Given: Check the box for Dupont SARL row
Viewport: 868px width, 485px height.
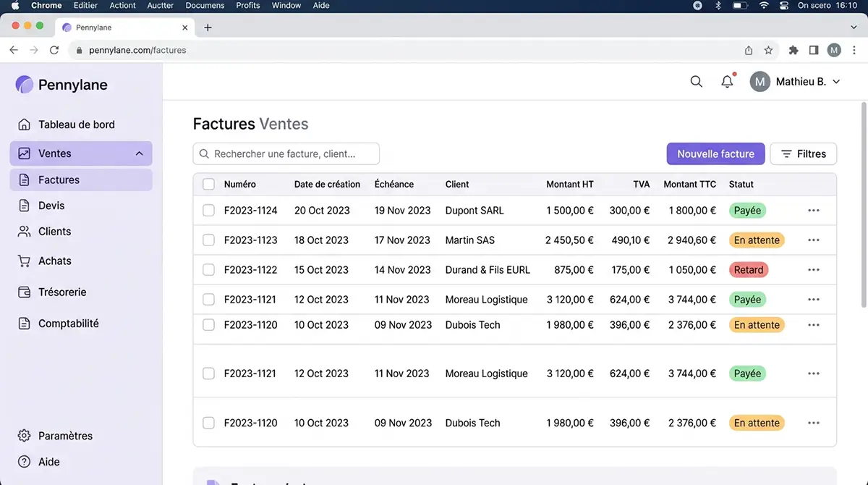Looking at the screenshot, I should point(208,211).
